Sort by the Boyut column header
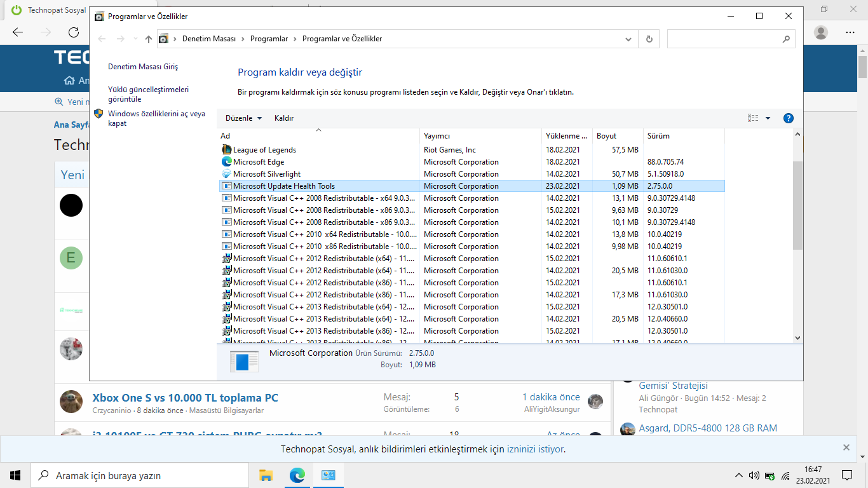This screenshot has width=868, height=488. [x=618, y=136]
